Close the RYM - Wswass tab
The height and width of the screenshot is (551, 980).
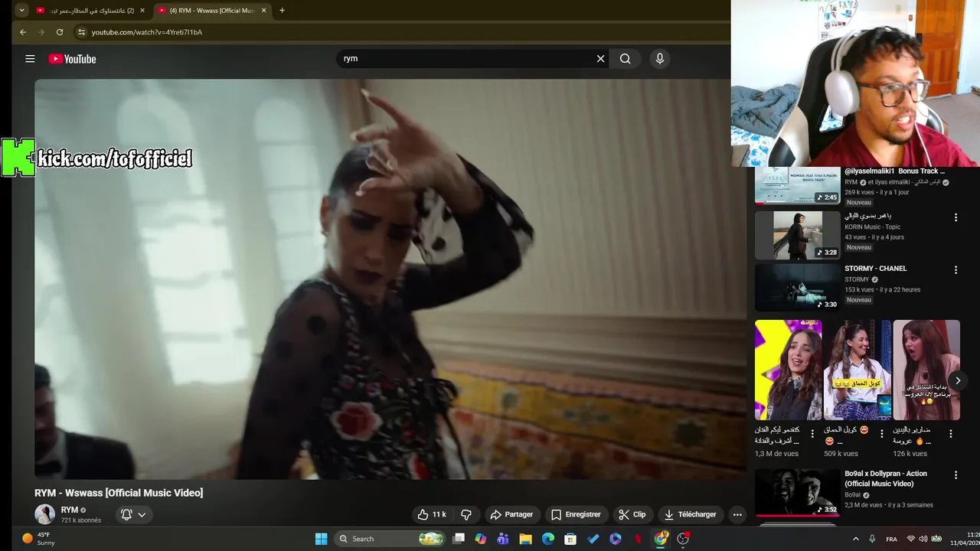click(x=264, y=11)
